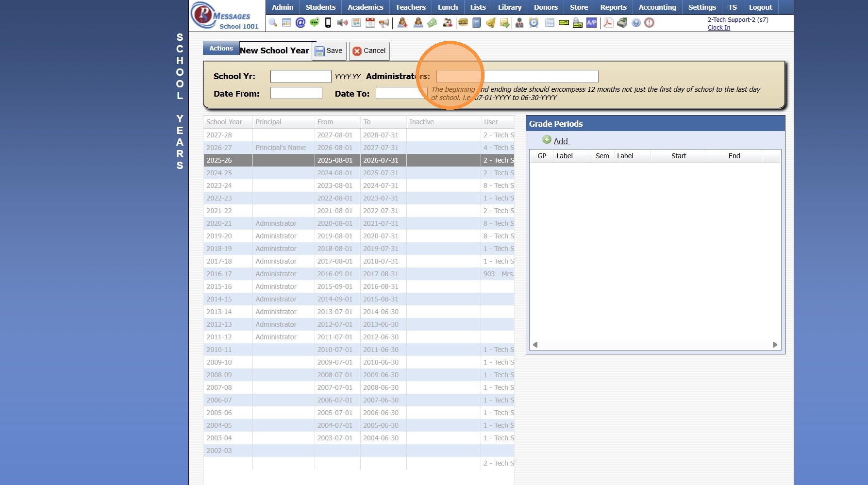The width and height of the screenshot is (868, 485).
Task: Open the A/P accounts payable icon
Action: 591,23
